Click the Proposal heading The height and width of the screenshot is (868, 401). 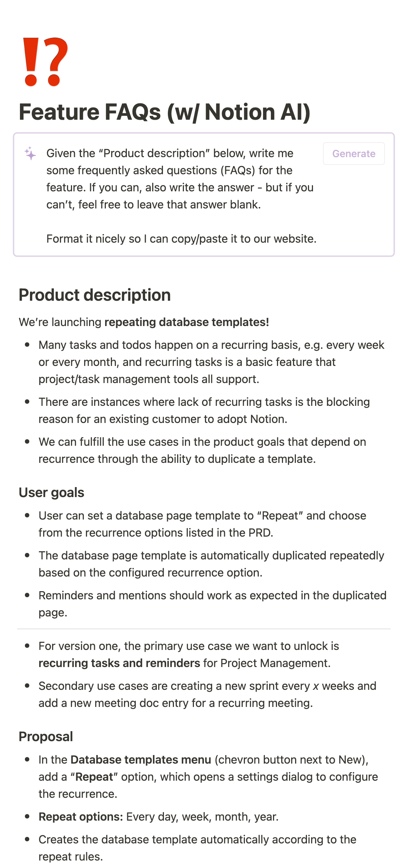tap(46, 737)
